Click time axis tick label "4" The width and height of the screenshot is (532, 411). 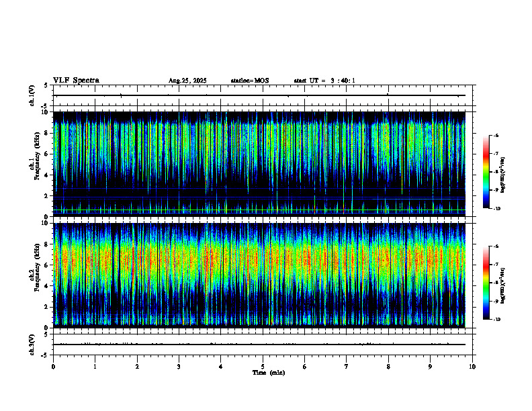tap(221, 367)
